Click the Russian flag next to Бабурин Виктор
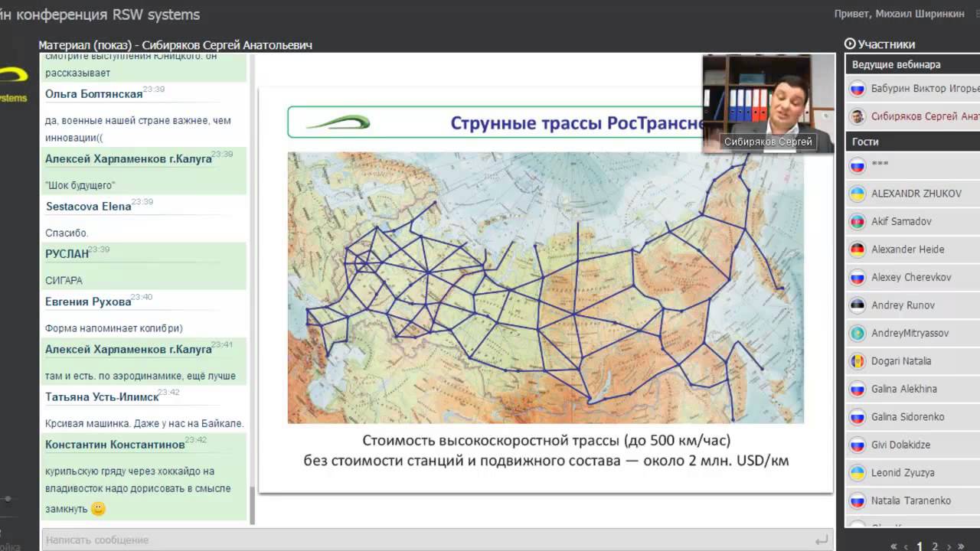This screenshot has width=980, height=551. pyautogui.click(x=857, y=89)
